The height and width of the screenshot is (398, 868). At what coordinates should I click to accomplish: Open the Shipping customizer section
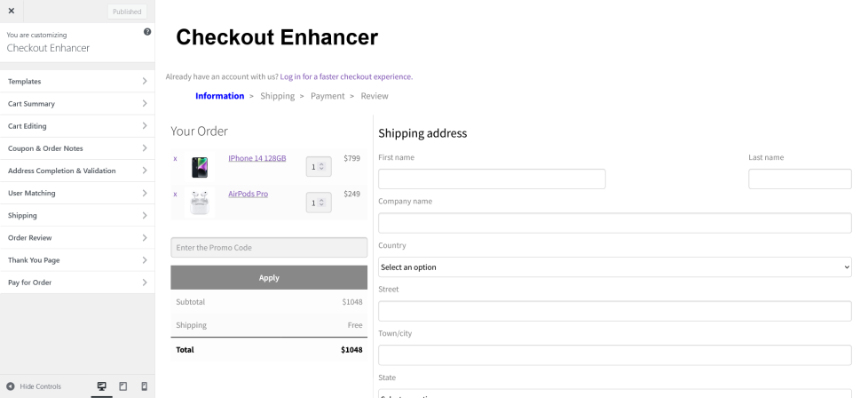(77, 215)
